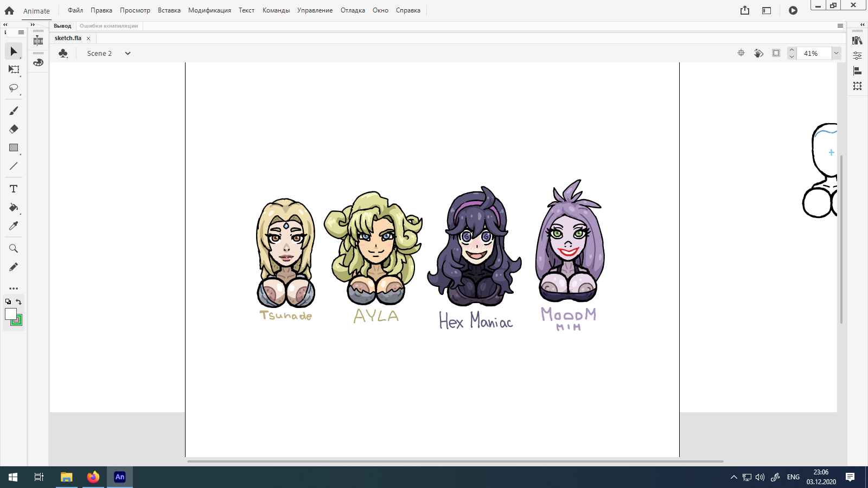
Task: Open the Вставка menu
Action: (169, 10)
